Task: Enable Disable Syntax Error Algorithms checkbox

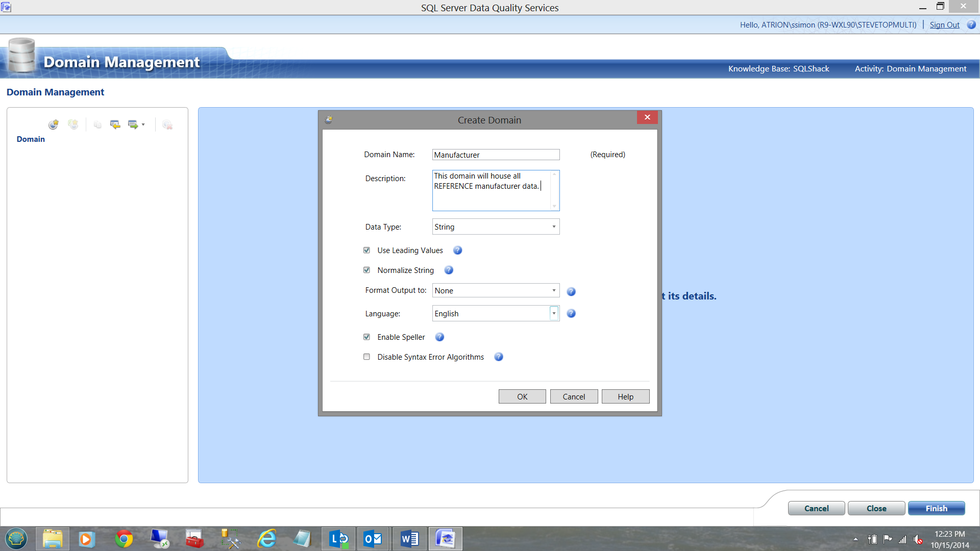Action: click(366, 357)
